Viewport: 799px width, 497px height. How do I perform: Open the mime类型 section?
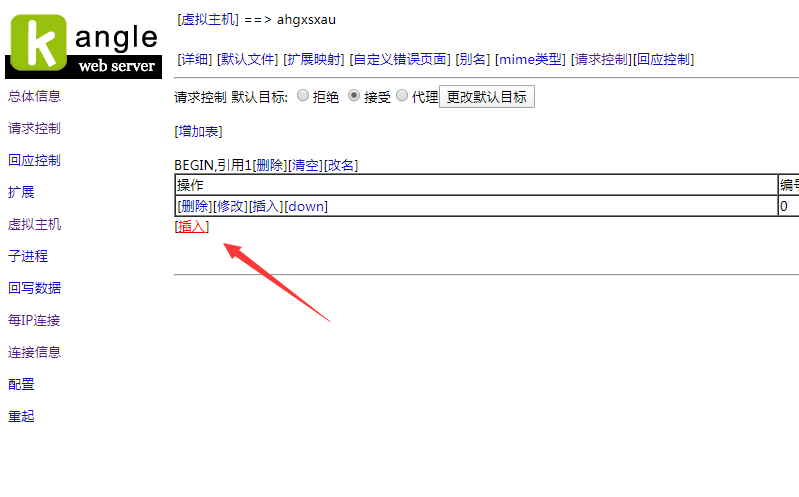[530, 59]
